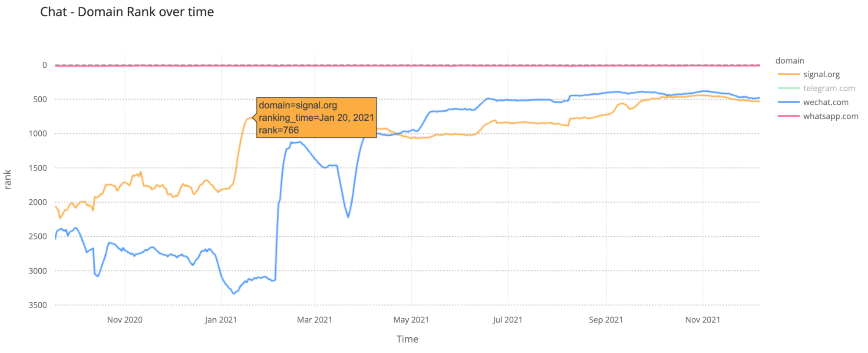Click the orange signal.org legend line swatch

click(788, 74)
